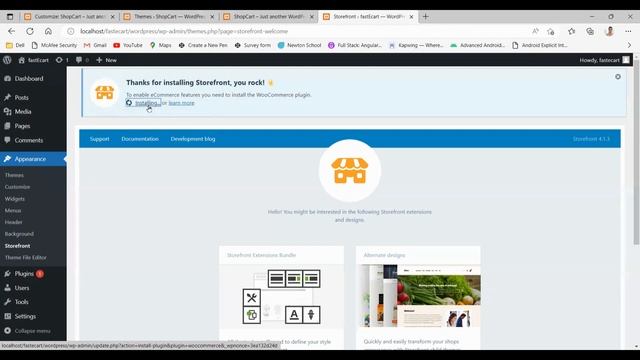Open McAfee Security bookmark
This screenshot has width=640, height=360.
click(54, 45)
